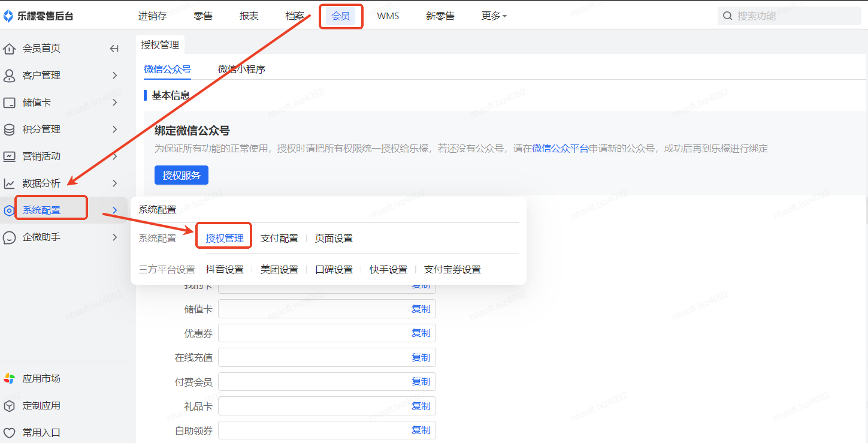Open the 报表 top menu
Viewport: 868px width, 443px height.
pyautogui.click(x=249, y=16)
